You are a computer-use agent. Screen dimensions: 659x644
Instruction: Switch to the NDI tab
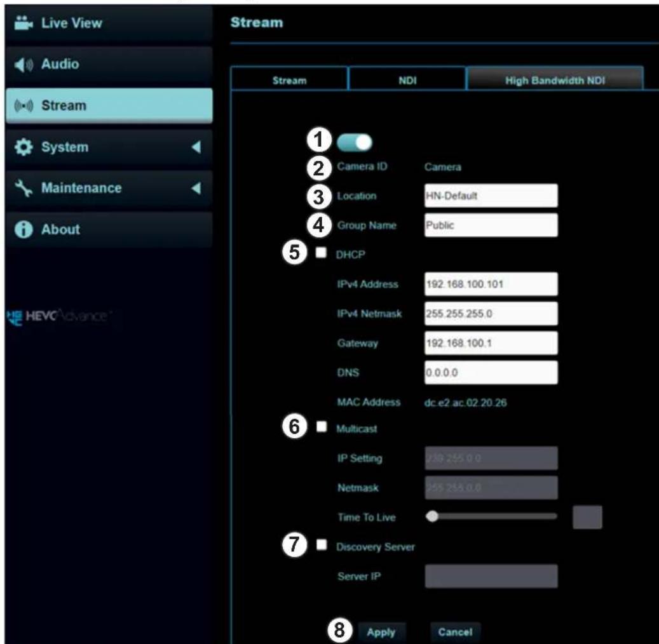pos(407,80)
